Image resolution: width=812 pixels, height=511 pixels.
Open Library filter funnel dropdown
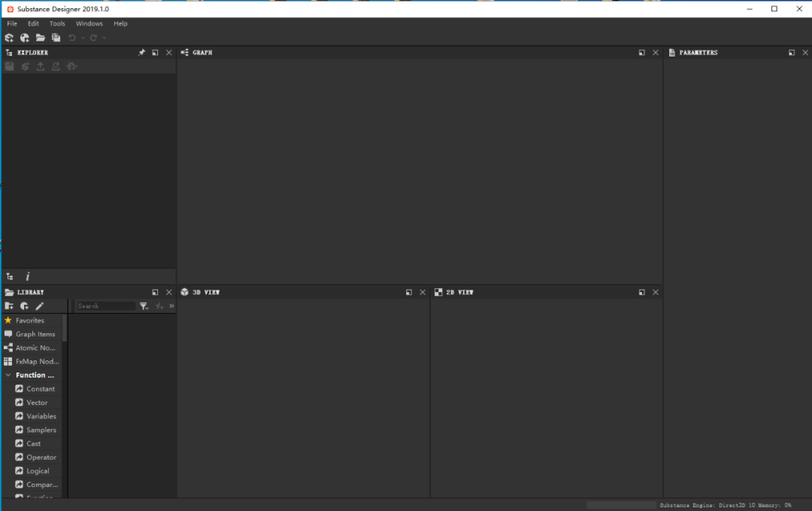pyautogui.click(x=144, y=306)
